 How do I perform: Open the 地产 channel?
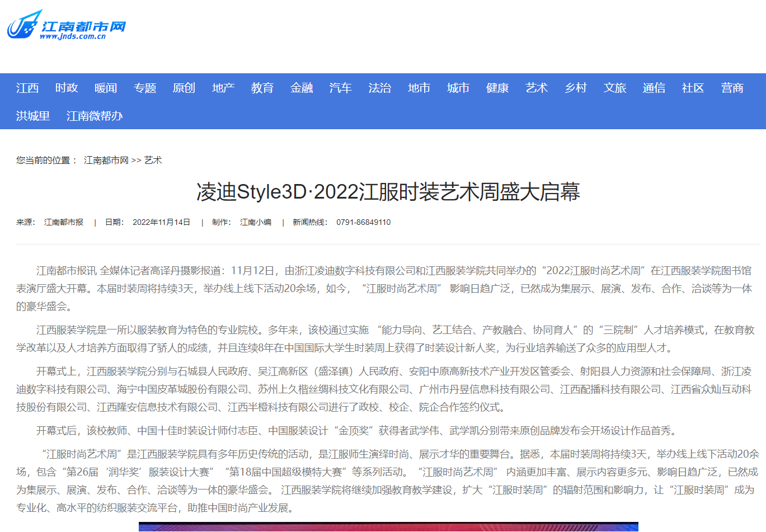pos(223,88)
